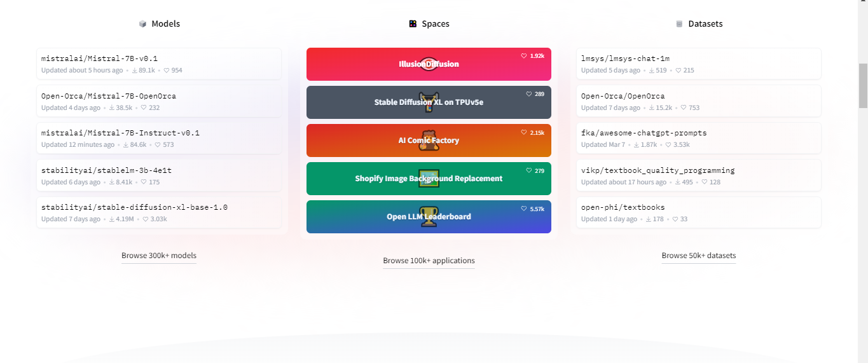Viewport: 868px width, 363px height.
Task: Open mistralai/Mistral-7B-Instruct-v0.1 model
Action: 159,138
